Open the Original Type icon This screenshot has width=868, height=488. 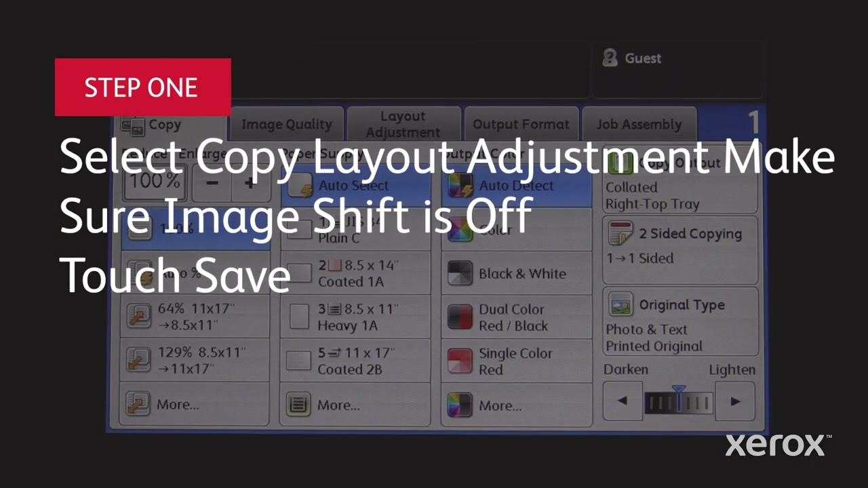[620, 305]
